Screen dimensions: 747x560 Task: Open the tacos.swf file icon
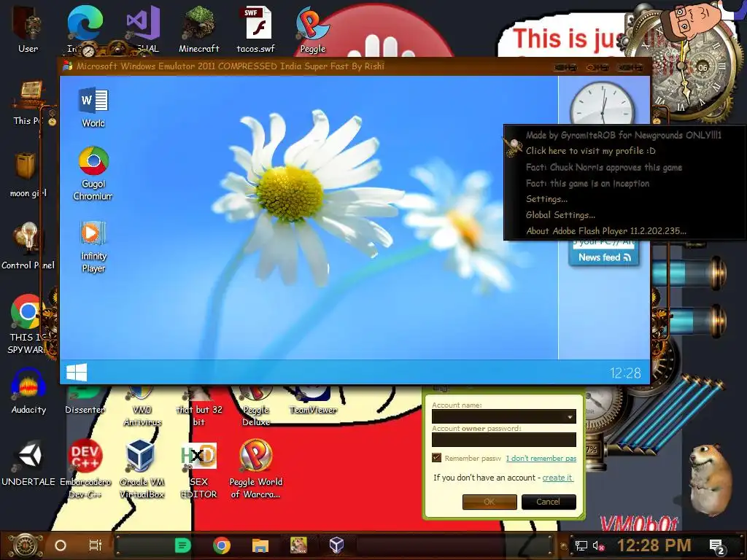[256, 28]
